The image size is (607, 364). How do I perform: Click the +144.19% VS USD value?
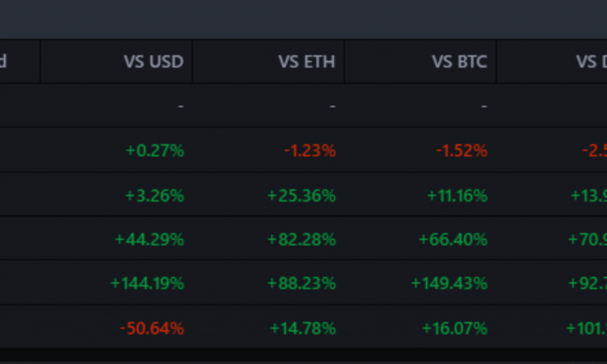(147, 283)
